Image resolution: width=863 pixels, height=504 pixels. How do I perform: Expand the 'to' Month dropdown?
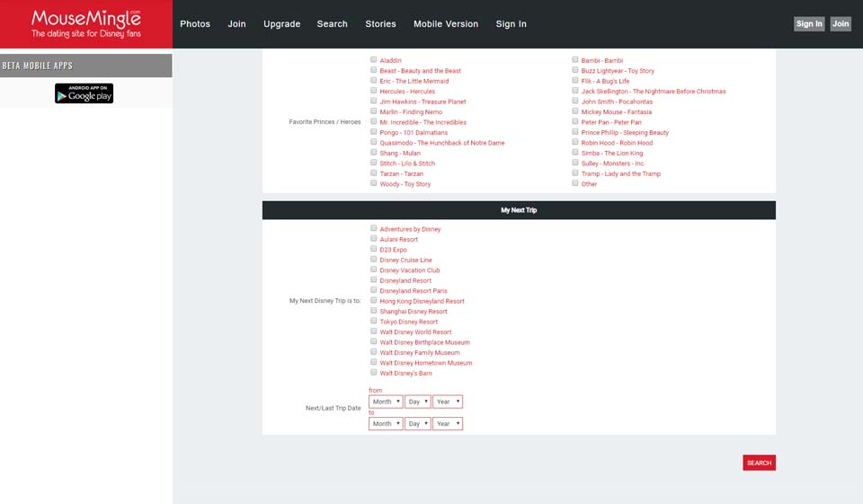386,423
